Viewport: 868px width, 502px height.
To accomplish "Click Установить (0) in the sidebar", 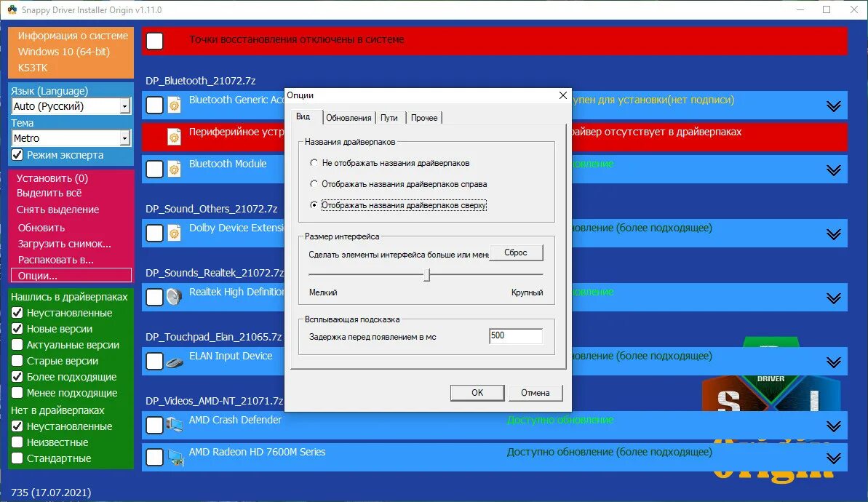I will [52, 178].
